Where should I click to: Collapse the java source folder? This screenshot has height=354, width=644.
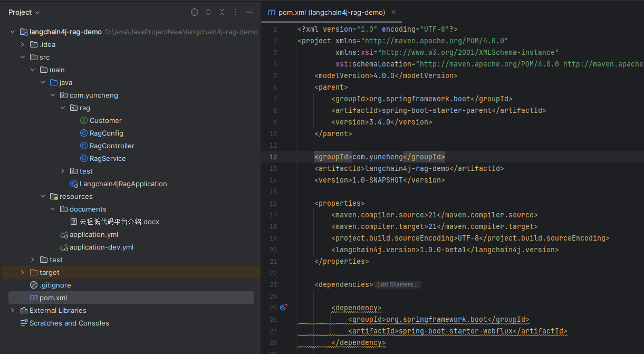43,82
